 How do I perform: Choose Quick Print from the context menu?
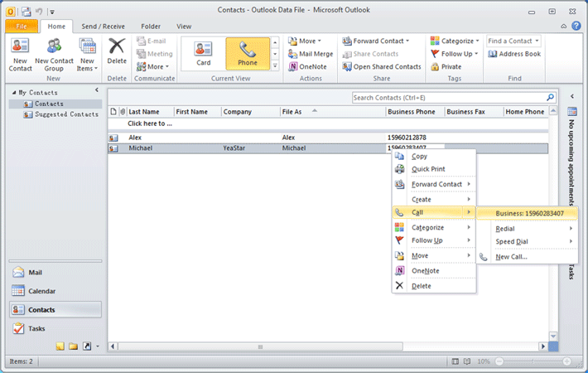(434, 169)
